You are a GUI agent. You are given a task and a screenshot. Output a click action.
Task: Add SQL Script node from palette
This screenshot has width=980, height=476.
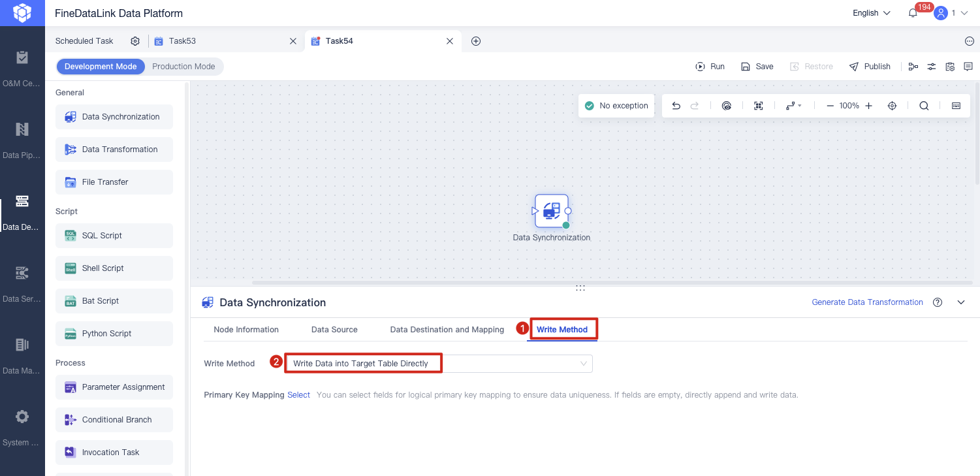[114, 236]
